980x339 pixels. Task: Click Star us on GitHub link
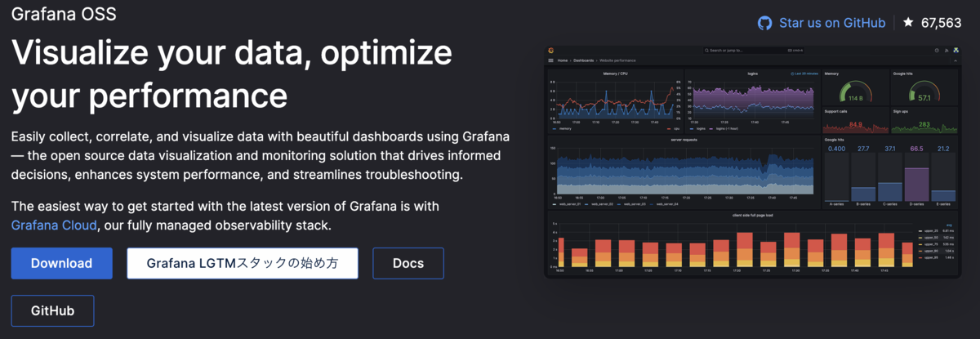click(832, 23)
